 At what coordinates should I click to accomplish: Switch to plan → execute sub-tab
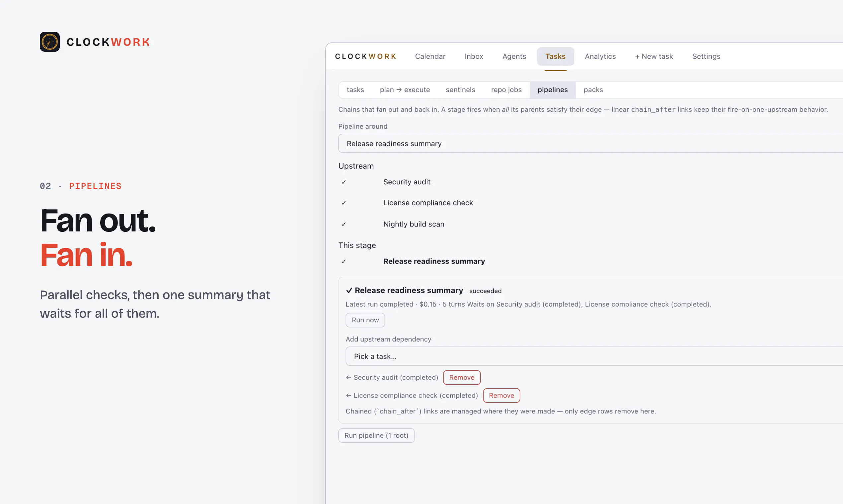click(405, 90)
